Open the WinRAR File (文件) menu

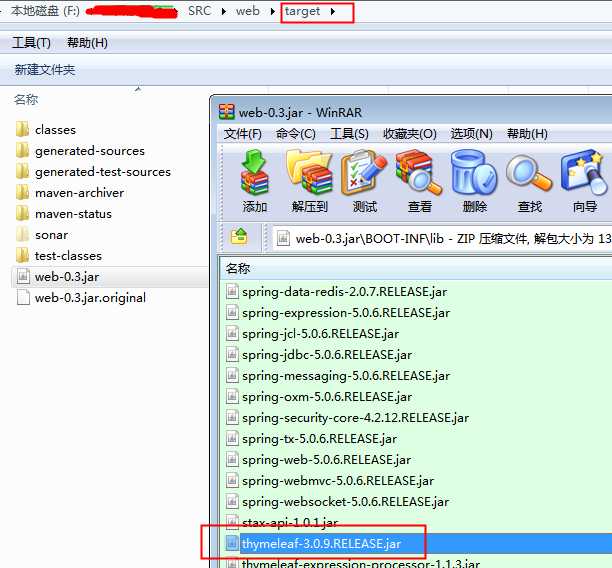point(242,134)
